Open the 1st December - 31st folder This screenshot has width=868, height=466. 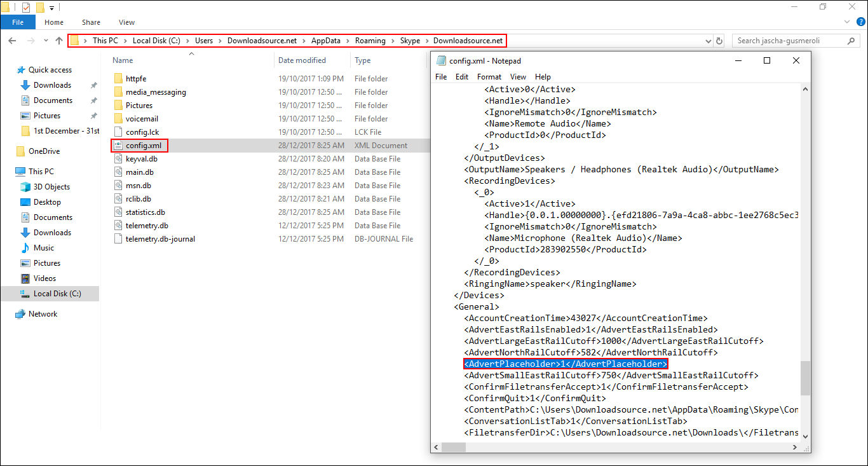pos(66,131)
